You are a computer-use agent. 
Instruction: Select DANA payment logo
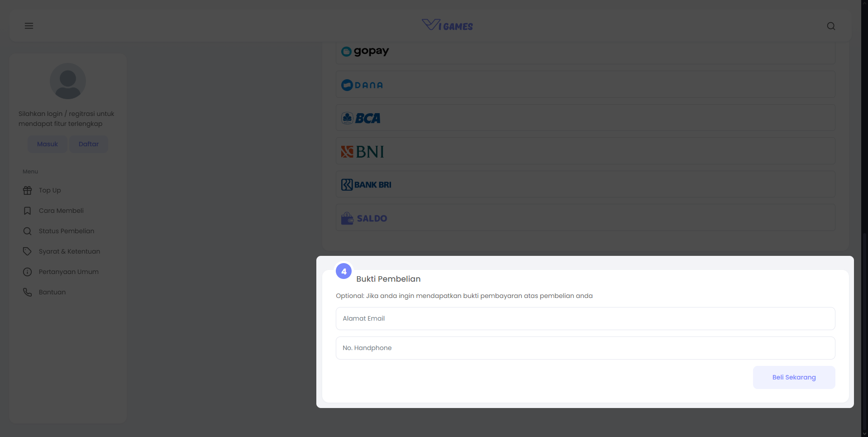point(362,85)
